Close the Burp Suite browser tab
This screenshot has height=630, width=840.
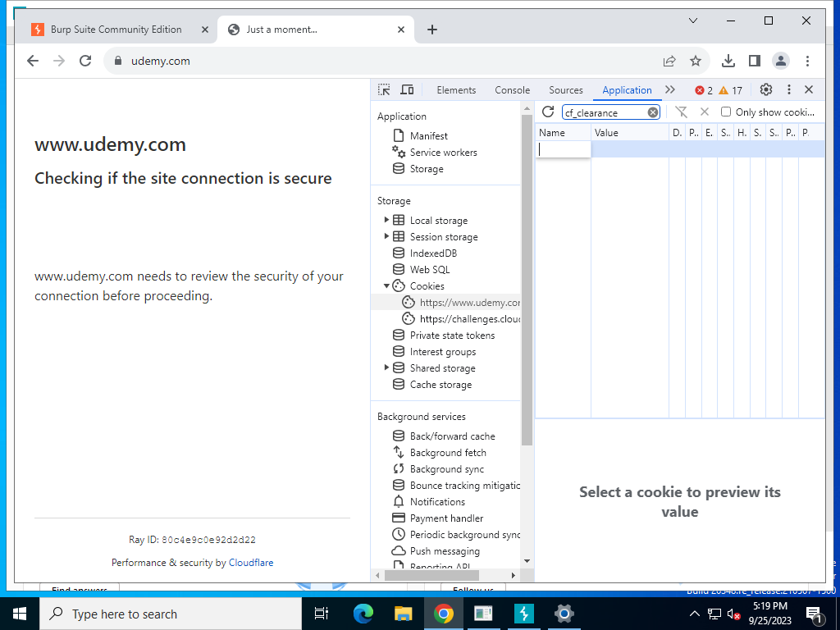click(204, 30)
